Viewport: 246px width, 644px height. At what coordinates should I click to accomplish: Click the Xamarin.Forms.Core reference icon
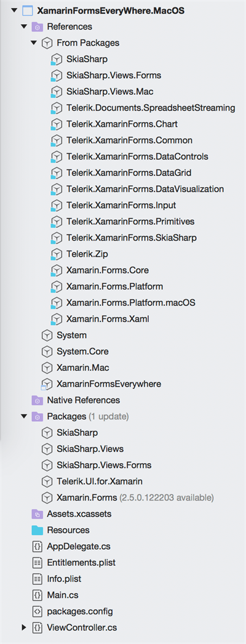[x=56, y=271]
